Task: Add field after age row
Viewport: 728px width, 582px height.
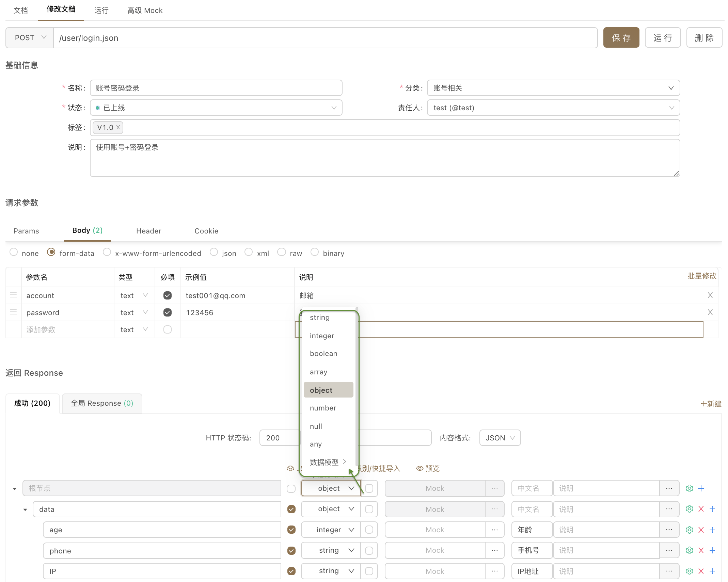Action: coord(712,530)
